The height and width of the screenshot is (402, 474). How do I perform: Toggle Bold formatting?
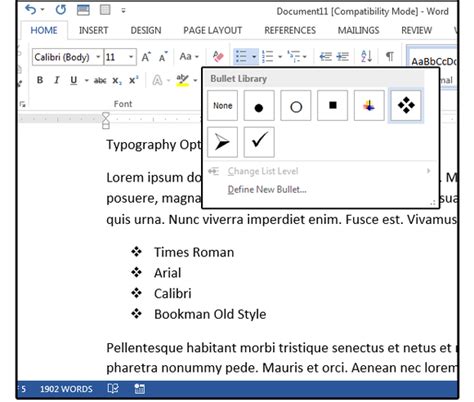tap(40, 80)
